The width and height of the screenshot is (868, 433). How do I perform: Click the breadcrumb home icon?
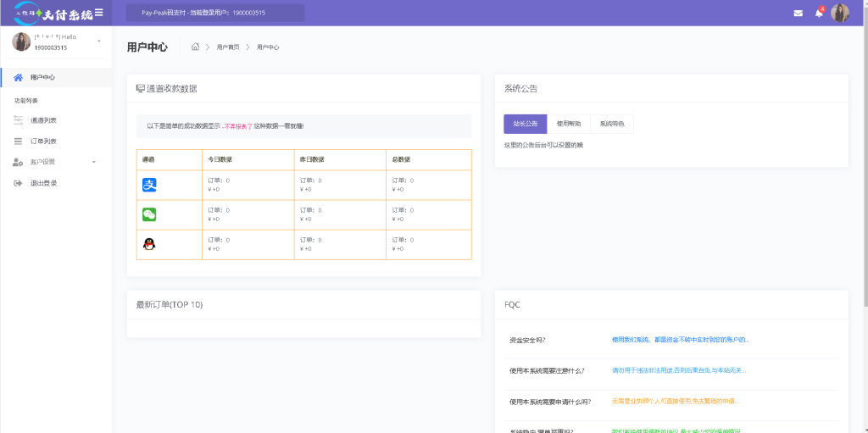coord(195,47)
